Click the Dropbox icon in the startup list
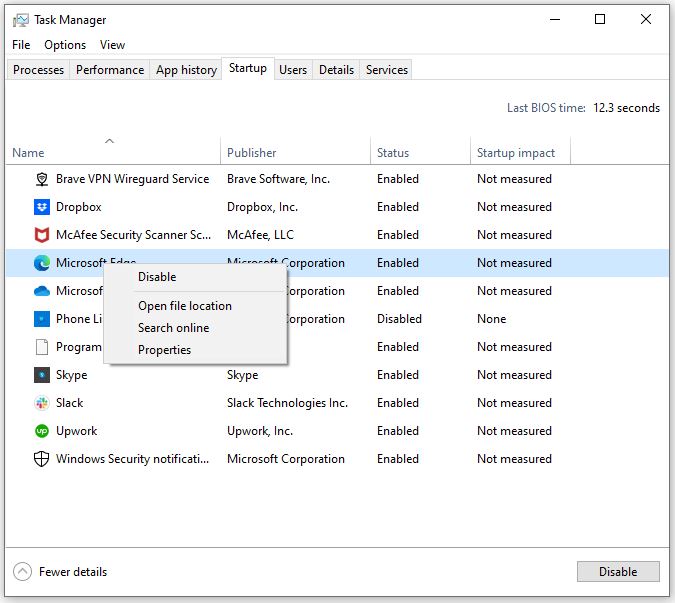The height and width of the screenshot is (603, 675). [42, 207]
